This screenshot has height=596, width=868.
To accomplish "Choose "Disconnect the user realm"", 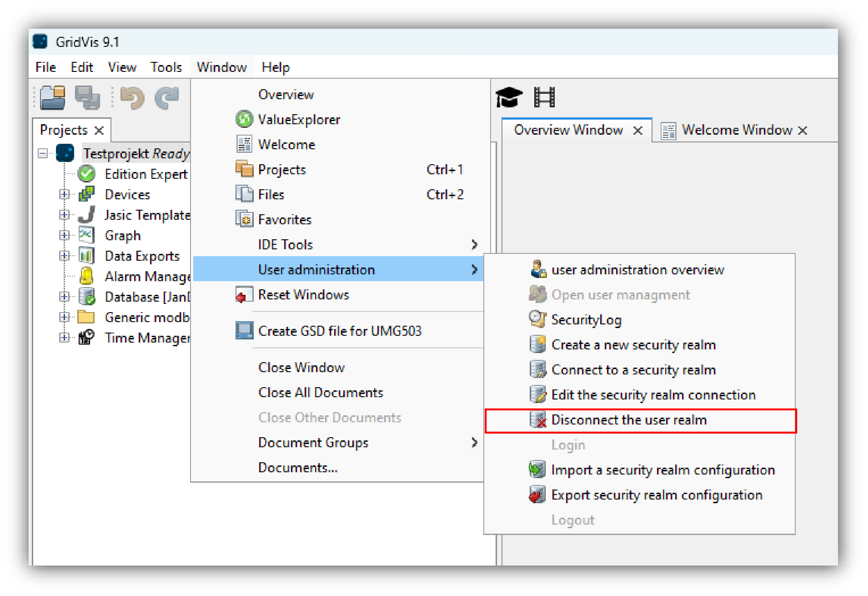I will click(628, 419).
